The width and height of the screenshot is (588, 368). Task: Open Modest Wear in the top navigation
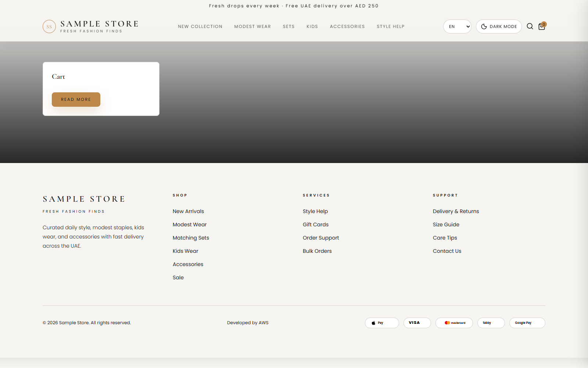[252, 26]
